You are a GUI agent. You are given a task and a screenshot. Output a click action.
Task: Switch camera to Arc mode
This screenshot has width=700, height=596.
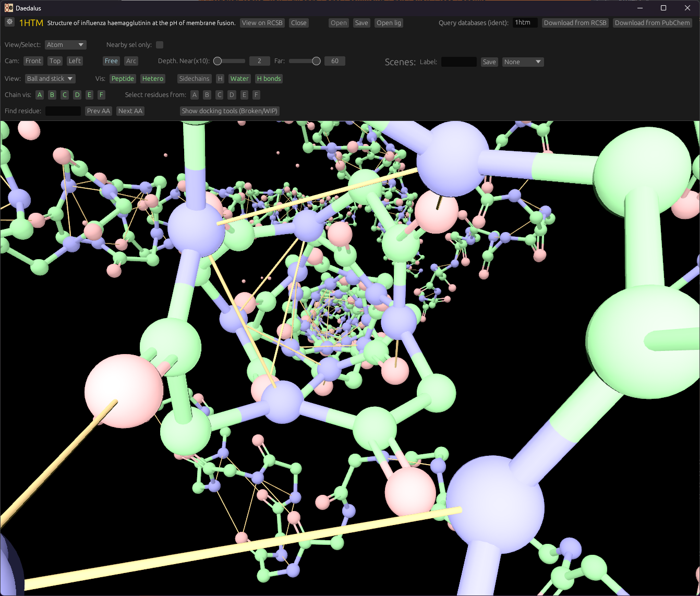tap(131, 61)
